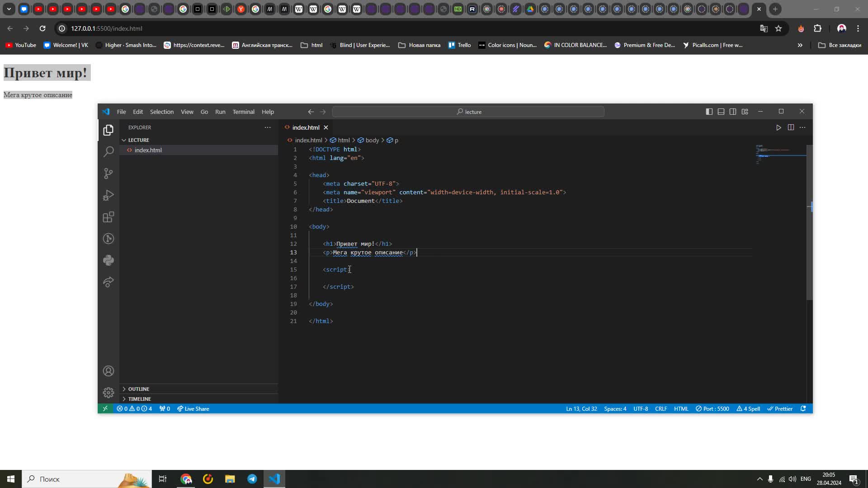Open Manage gear in VS Code
Viewport: 868px width, 488px height.
[x=108, y=393]
